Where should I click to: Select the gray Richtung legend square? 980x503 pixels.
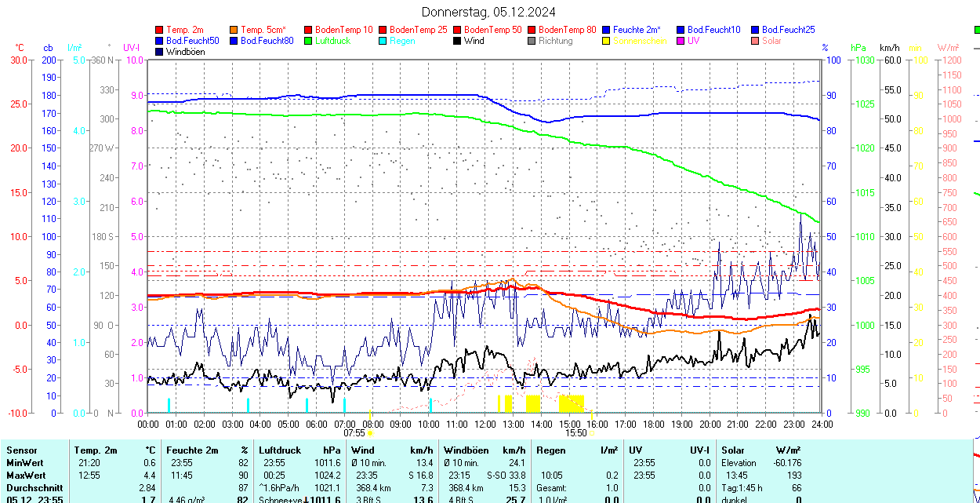coord(532,41)
